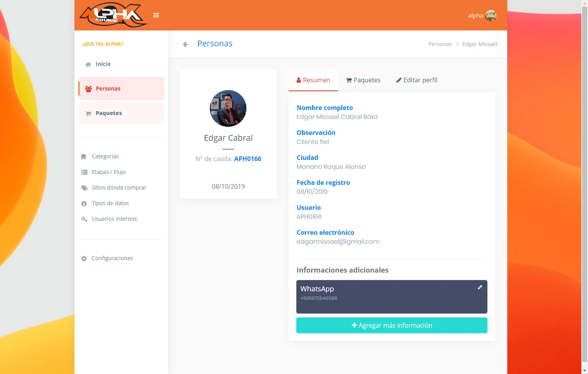Click the Cliente fiel observation text
The image size is (588, 374).
[x=313, y=142]
